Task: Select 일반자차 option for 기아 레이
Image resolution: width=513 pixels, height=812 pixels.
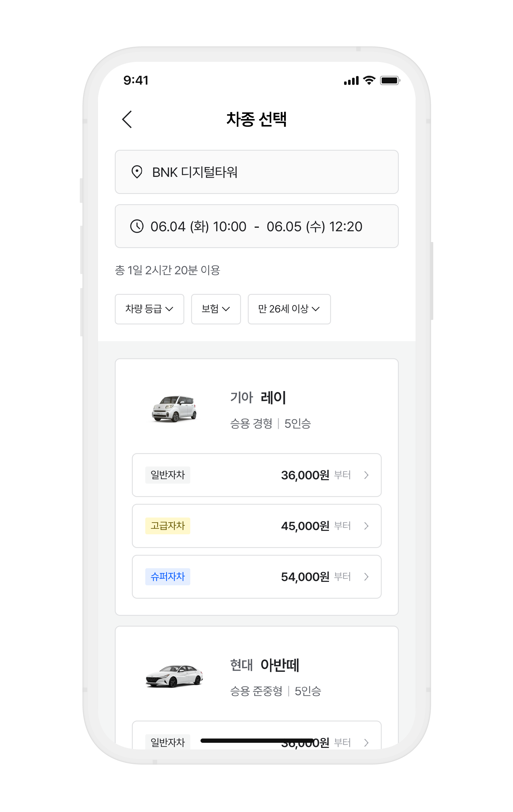Action: 257,475
